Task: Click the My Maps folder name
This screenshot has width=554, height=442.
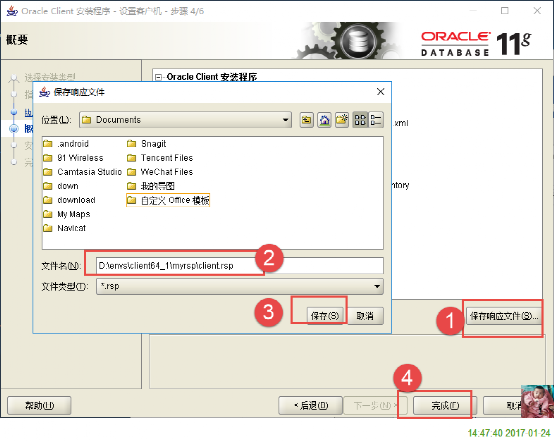Action: pyautogui.click(x=73, y=214)
